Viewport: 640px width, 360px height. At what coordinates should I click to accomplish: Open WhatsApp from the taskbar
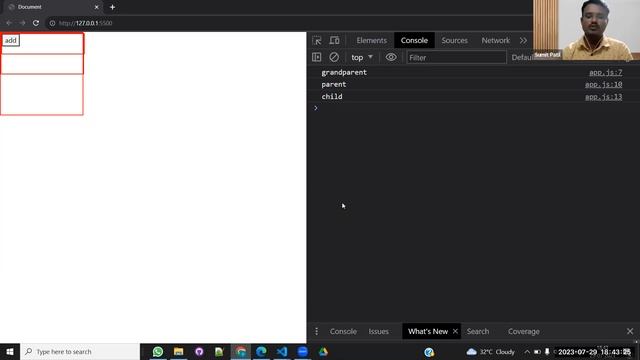coord(158,351)
